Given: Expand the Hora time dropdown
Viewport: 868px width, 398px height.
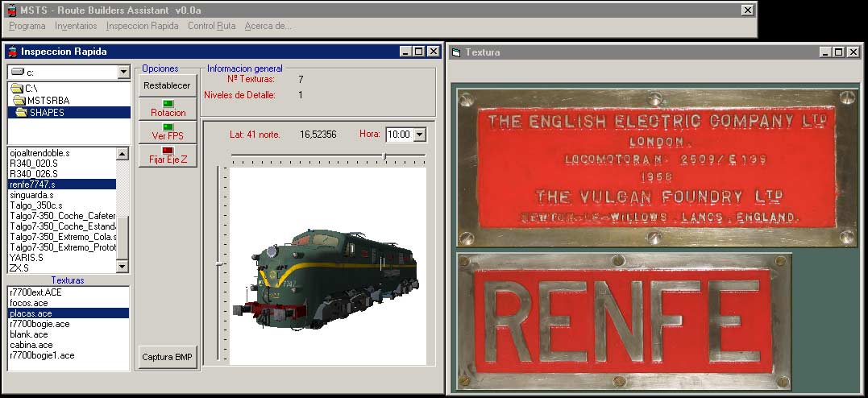Looking at the screenshot, I should click(419, 135).
